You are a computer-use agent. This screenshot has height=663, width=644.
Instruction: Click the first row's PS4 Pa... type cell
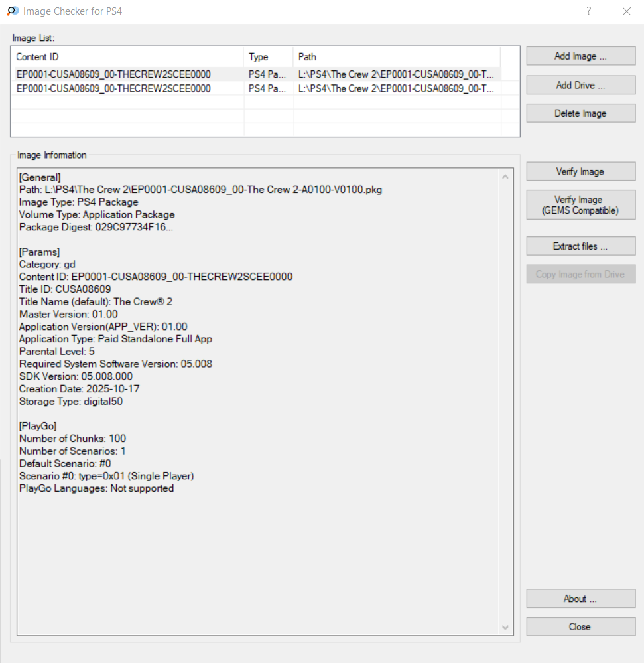click(267, 74)
